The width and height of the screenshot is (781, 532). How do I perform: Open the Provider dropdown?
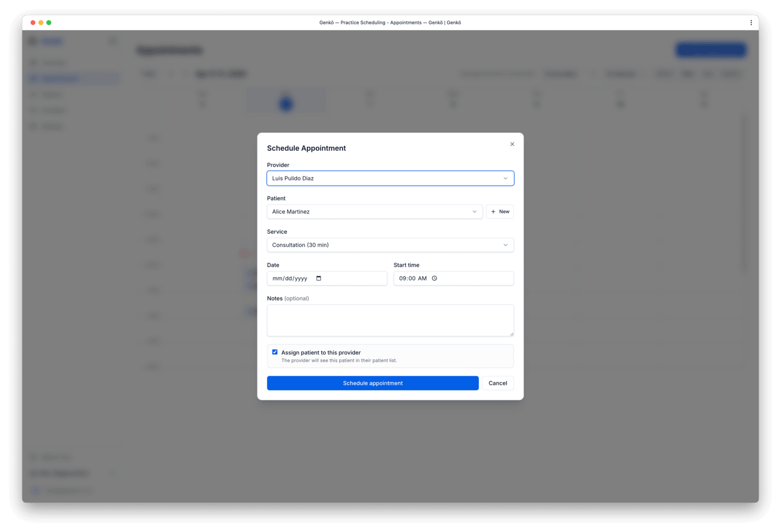504,178
